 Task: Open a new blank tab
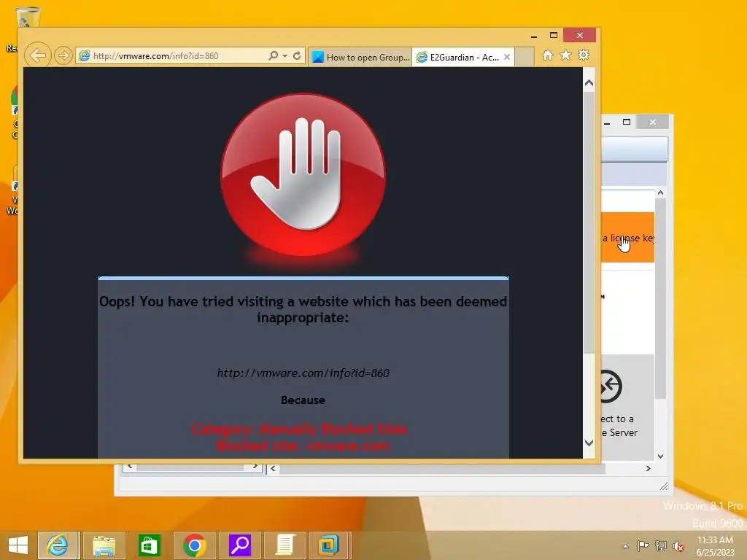[x=524, y=57]
